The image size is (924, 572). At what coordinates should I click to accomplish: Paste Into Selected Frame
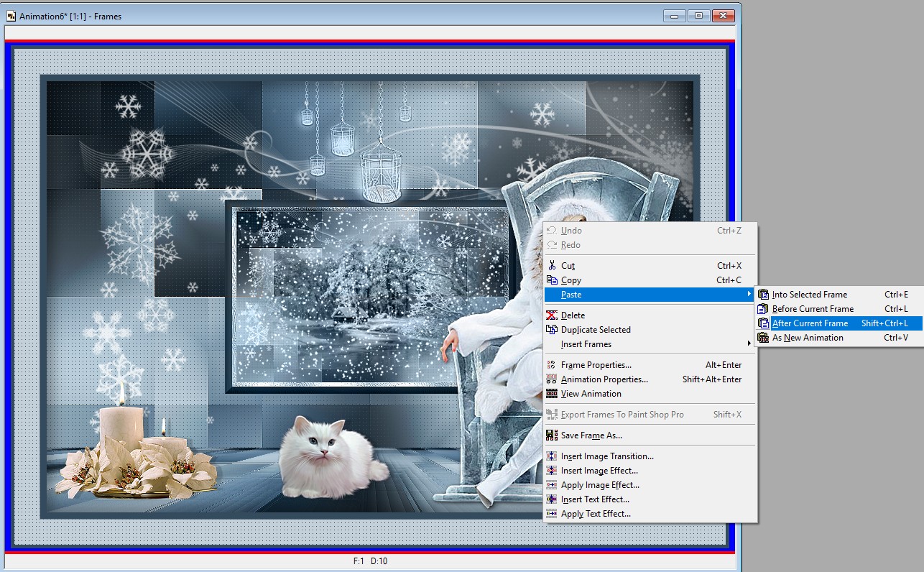click(839, 295)
